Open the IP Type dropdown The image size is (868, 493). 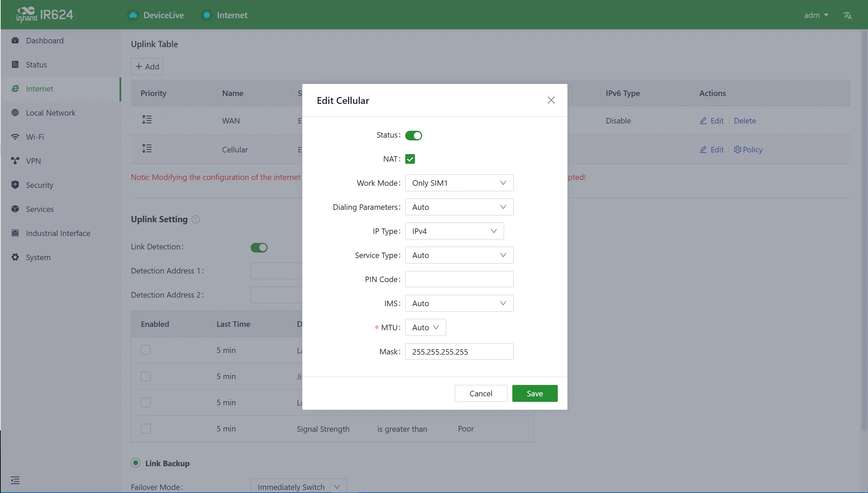(454, 231)
